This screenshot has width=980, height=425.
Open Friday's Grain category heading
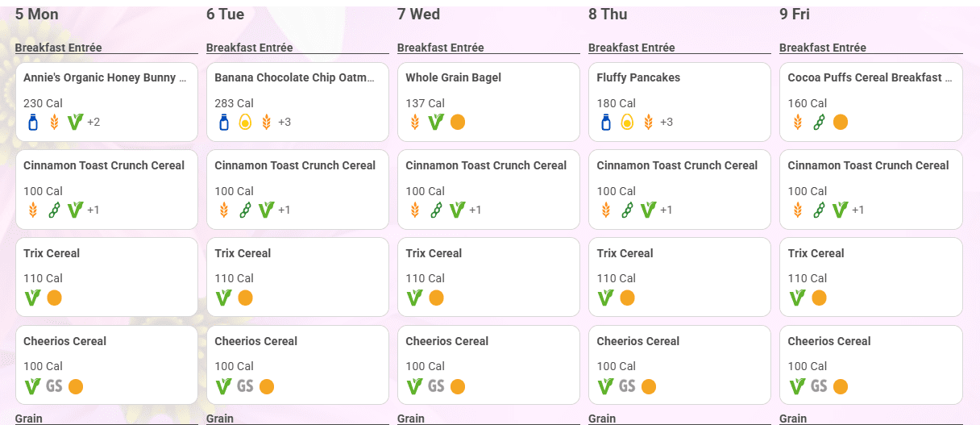click(x=793, y=419)
